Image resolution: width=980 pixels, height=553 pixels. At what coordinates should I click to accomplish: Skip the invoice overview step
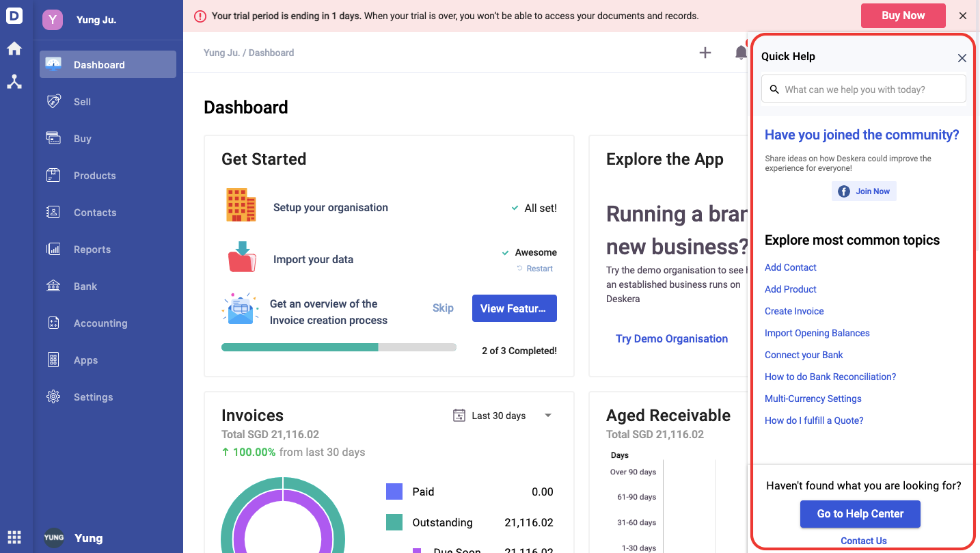(443, 308)
